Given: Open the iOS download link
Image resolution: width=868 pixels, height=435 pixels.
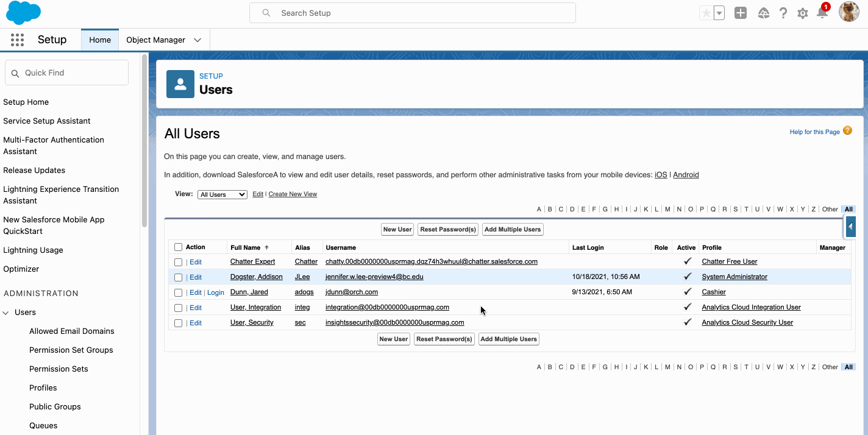Looking at the screenshot, I should (x=661, y=175).
